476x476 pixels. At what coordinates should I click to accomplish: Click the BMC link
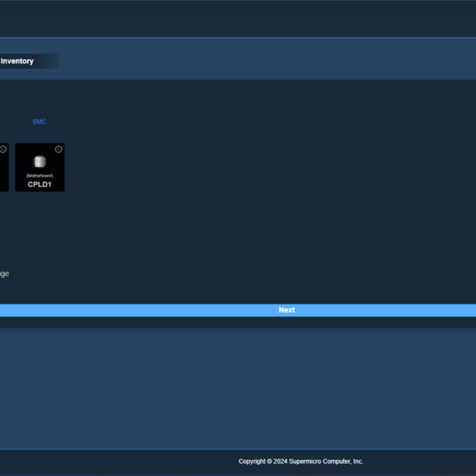click(x=40, y=122)
